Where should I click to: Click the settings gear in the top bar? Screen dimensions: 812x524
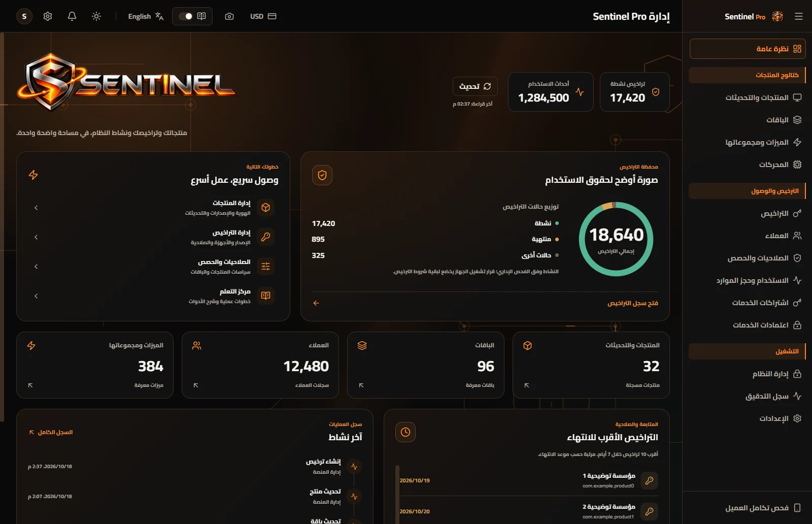[x=48, y=16]
